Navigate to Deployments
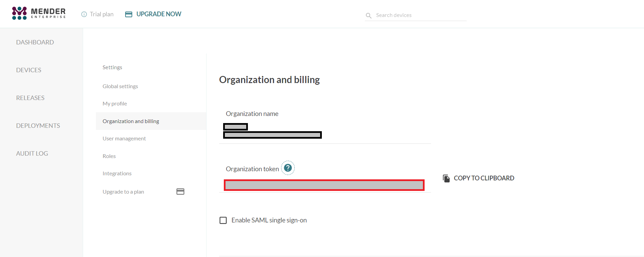Screen dimensions: 644x257 (x=38, y=126)
